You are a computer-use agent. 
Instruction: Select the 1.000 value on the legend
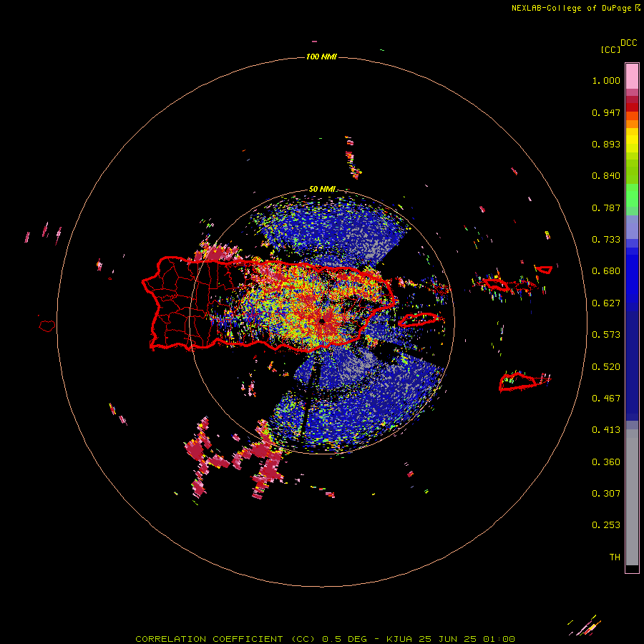pos(606,80)
